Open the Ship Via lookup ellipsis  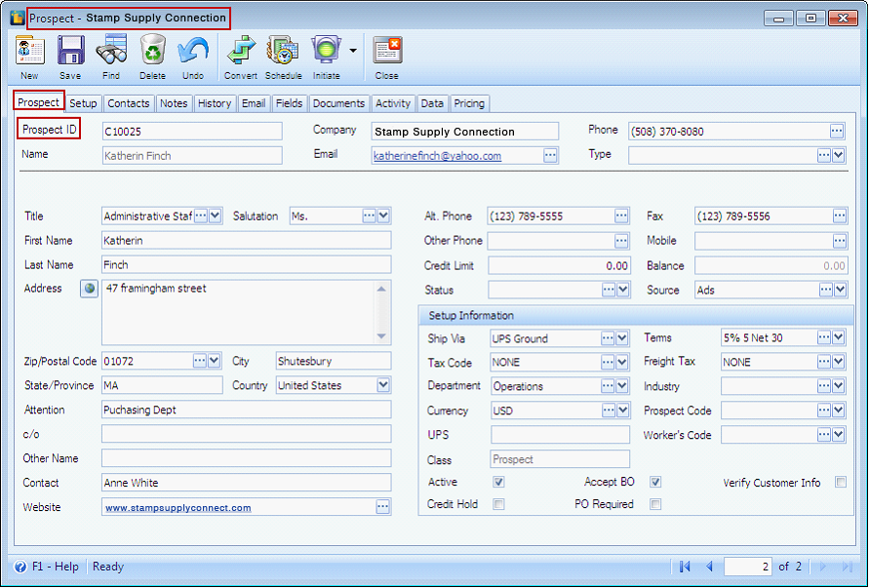click(608, 338)
